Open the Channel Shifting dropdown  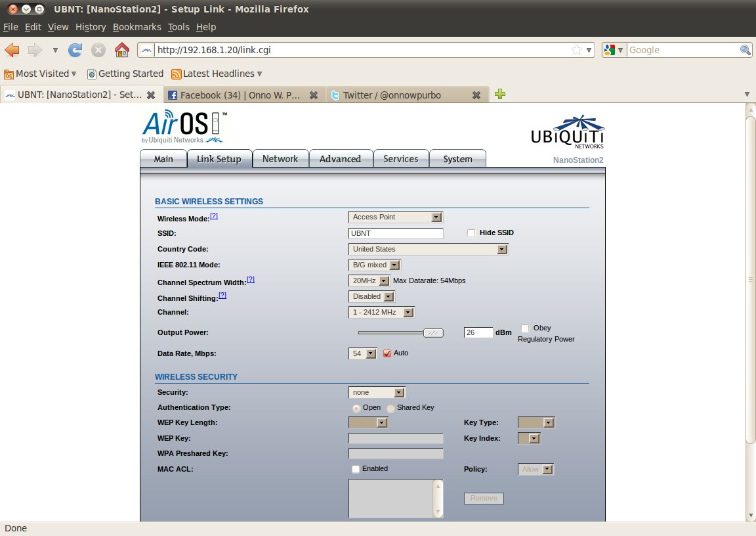tap(371, 297)
